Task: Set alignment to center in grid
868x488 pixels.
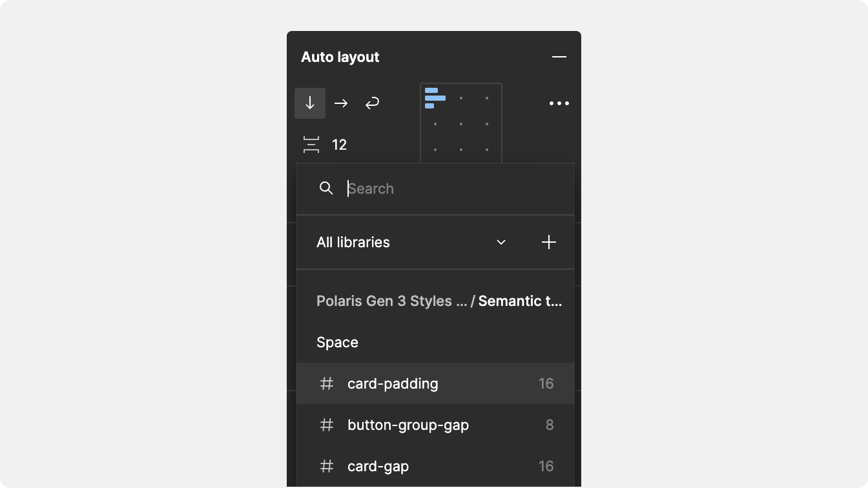Action: pyautogui.click(x=461, y=124)
